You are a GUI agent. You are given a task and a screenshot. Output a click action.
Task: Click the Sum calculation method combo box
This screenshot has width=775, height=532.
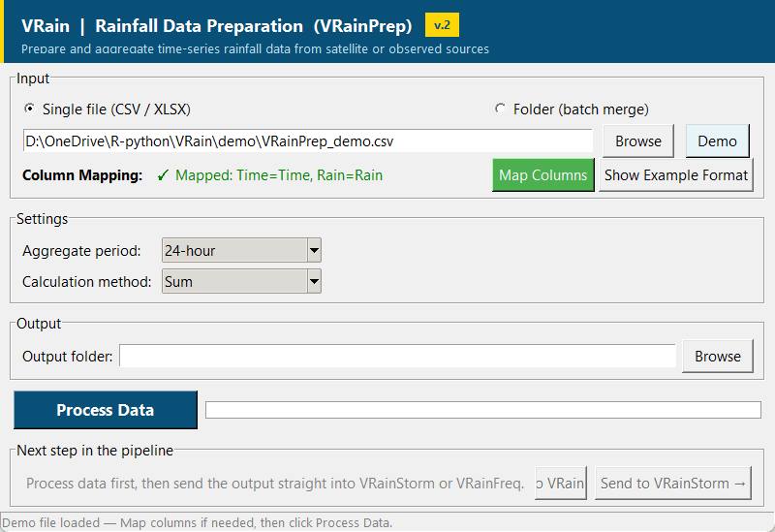pyautogui.click(x=241, y=281)
